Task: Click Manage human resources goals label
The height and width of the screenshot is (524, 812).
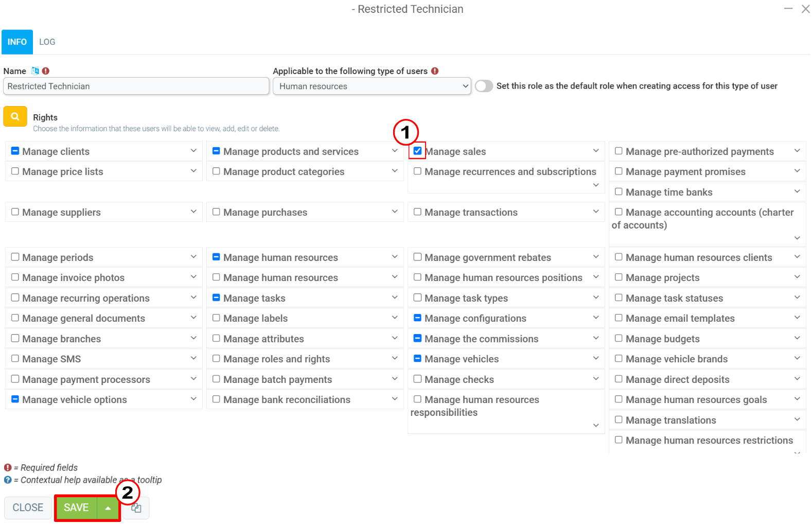Action: (x=696, y=400)
